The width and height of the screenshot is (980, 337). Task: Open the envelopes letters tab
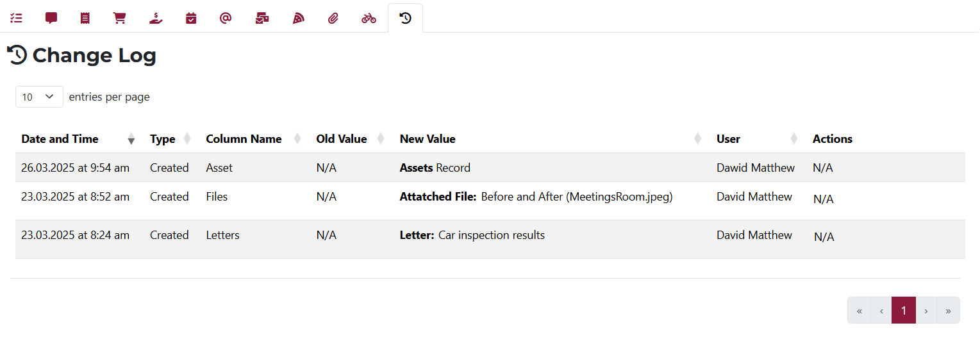(x=262, y=18)
